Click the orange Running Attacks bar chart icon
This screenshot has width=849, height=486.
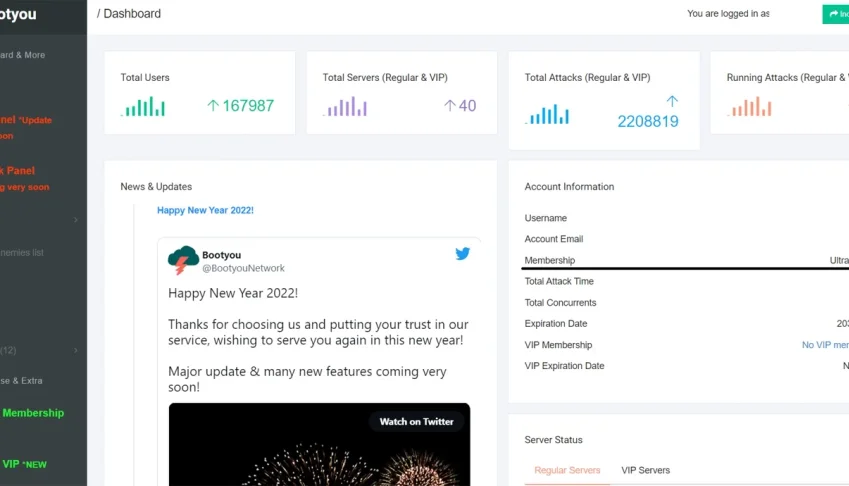pos(749,107)
